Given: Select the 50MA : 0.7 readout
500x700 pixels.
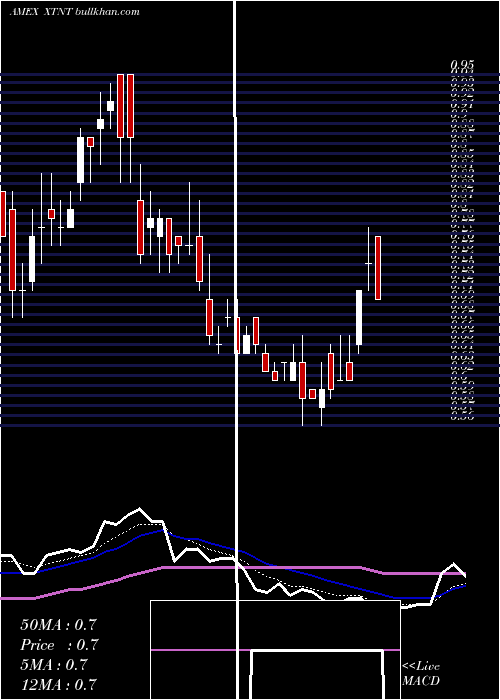Looking at the screenshot, I should [x=58, y=625].
